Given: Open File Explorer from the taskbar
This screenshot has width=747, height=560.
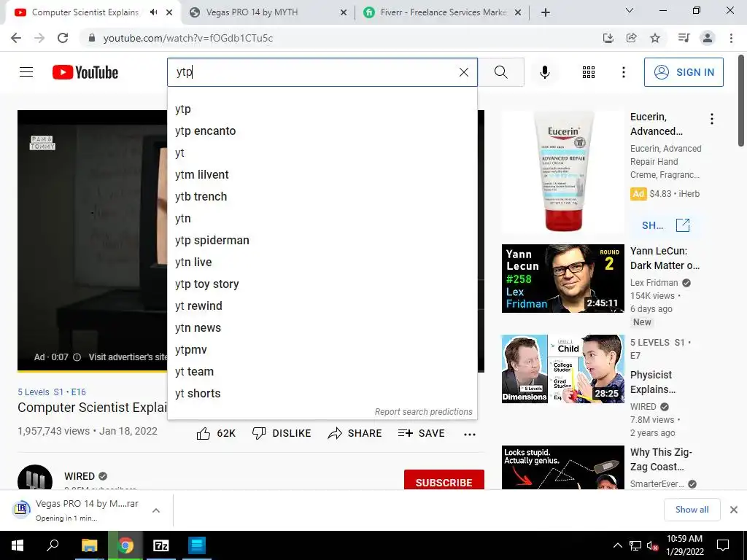Looking at the screenshot, I should [89, 545].
